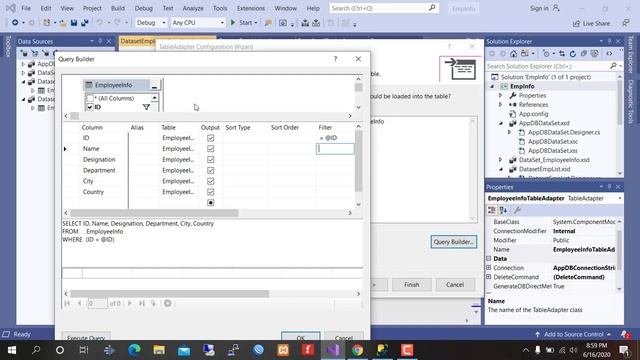Open the Build menu

(x=118, y=8)
